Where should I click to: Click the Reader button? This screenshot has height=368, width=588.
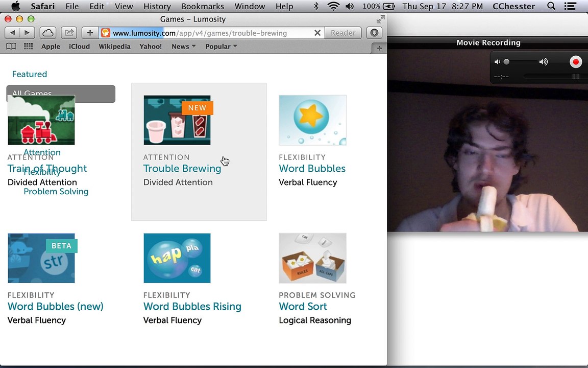[343, 33]
